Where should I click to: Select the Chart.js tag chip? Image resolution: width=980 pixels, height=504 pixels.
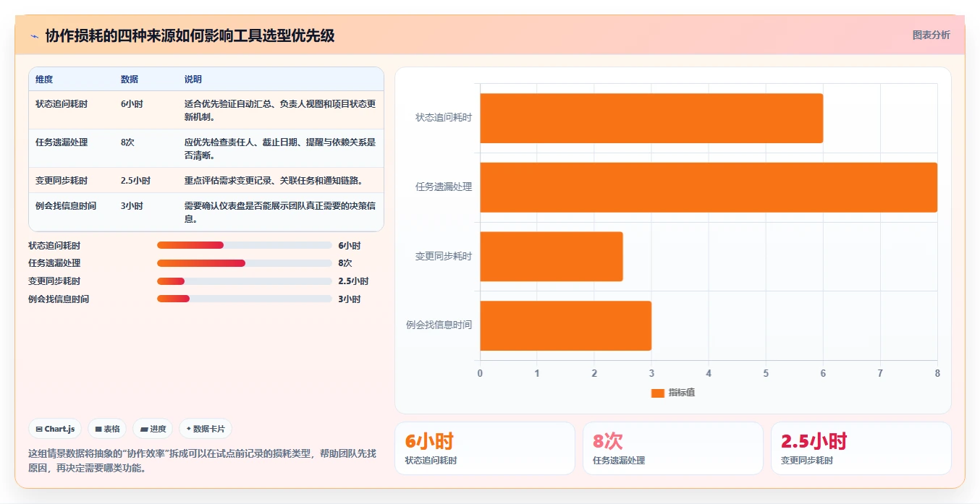click(x=56, y=429)
